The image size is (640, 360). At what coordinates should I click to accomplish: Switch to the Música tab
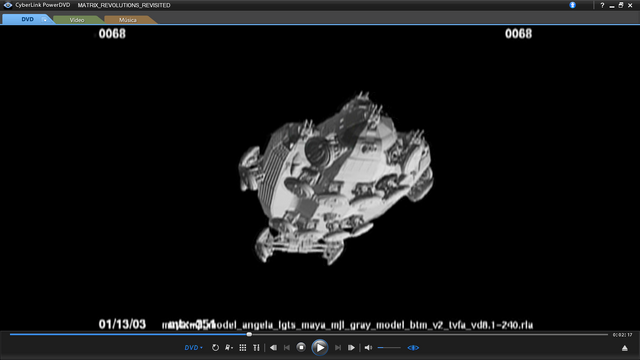tap(128, 20)
